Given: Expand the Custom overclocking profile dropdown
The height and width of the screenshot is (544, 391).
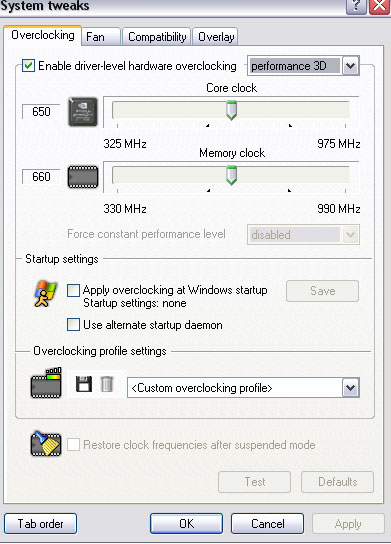Looking at the screenshot, I should [x=350, y=388].
